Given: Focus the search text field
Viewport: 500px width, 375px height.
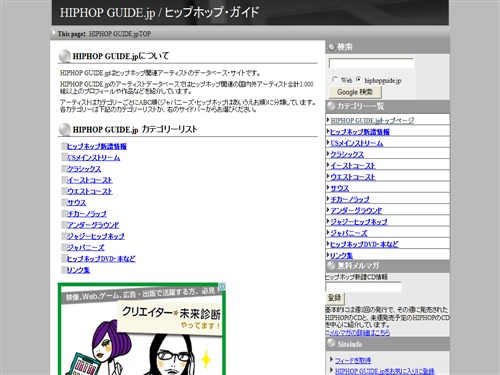Looking at the screenshot, I should [371, 63].
